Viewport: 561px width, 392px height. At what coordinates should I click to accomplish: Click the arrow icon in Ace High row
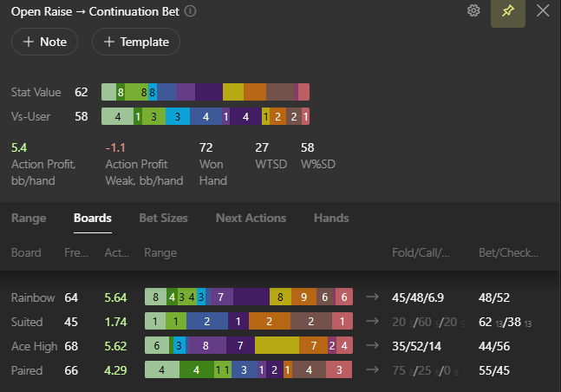(372, 345)
